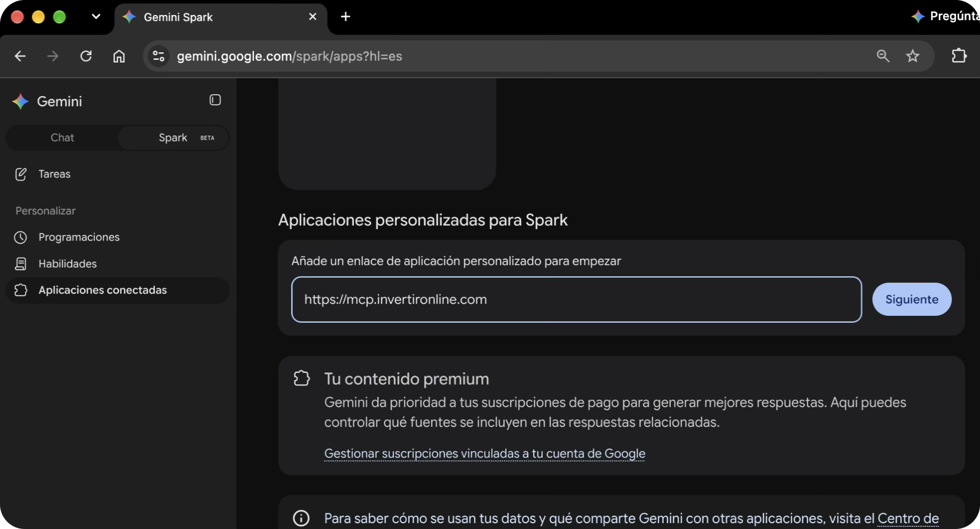Click the browser back arrow
The width and height of the screenshot is (980, 529).
[20, 56]
